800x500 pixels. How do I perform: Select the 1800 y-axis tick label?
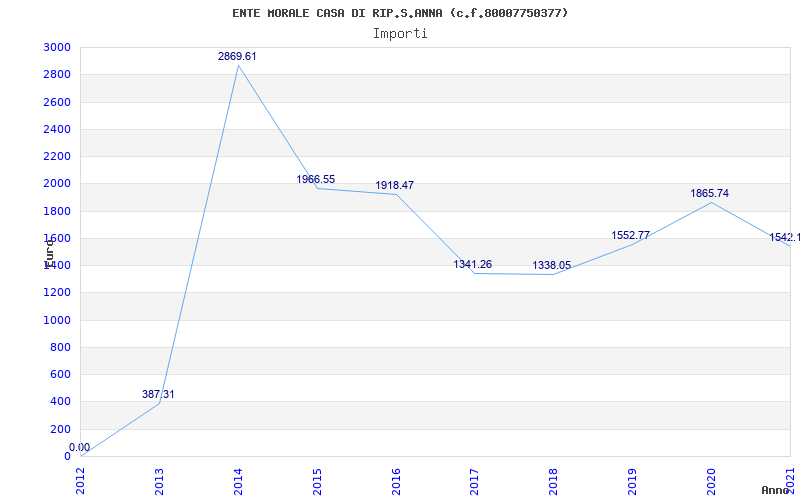coord(57,211)
